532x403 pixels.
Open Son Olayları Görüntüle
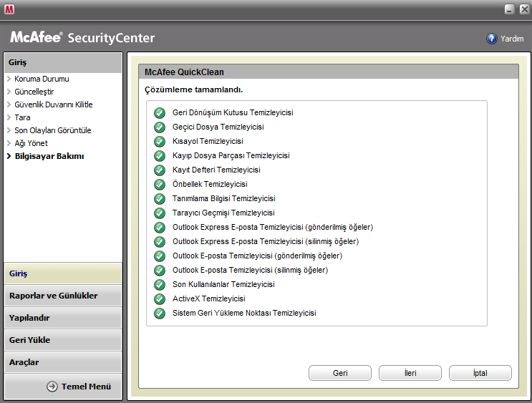click(52, 130)
